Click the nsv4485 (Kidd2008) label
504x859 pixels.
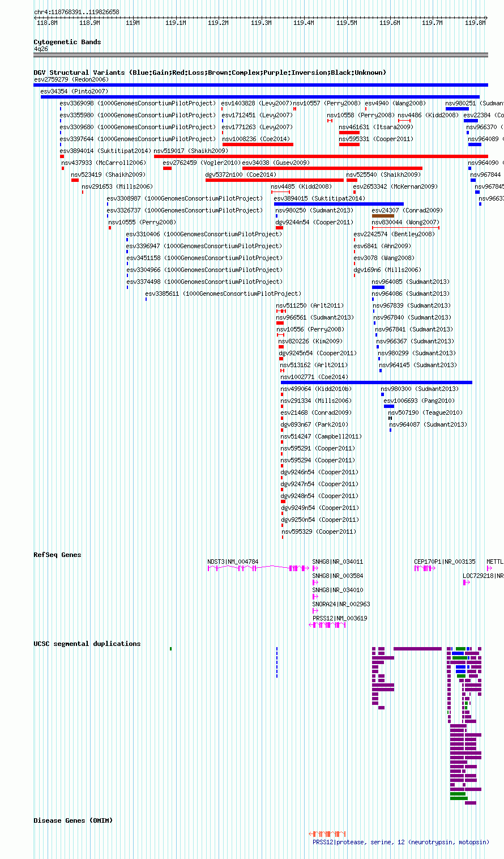tap(301, 186)
